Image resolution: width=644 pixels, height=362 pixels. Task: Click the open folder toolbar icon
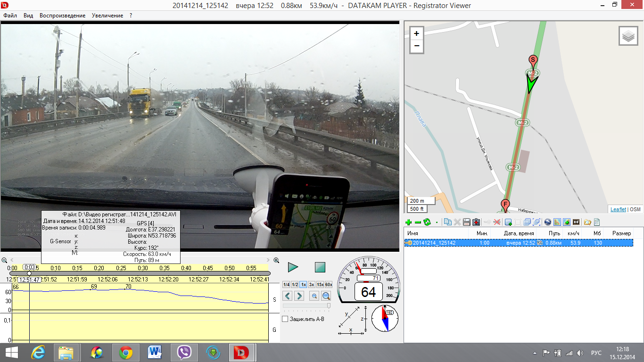pyautogui.click(x=587, y=222)
